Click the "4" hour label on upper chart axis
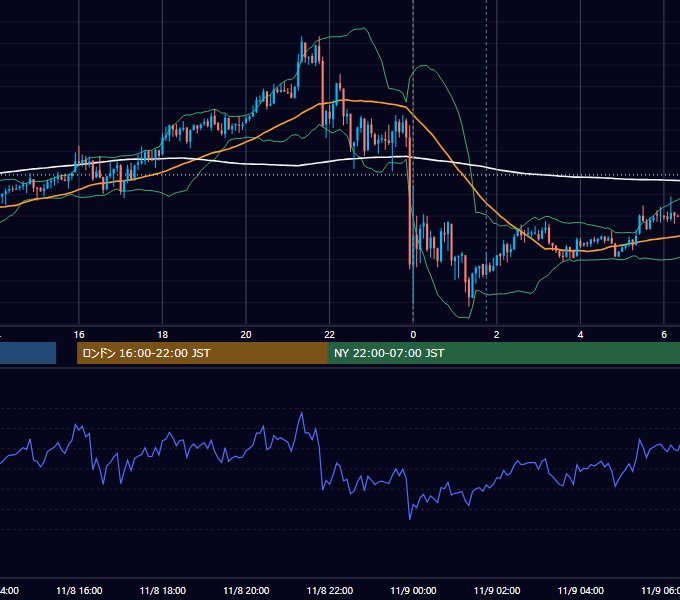Viewport: 680px width, 600px height. click(x=580, y=335)
